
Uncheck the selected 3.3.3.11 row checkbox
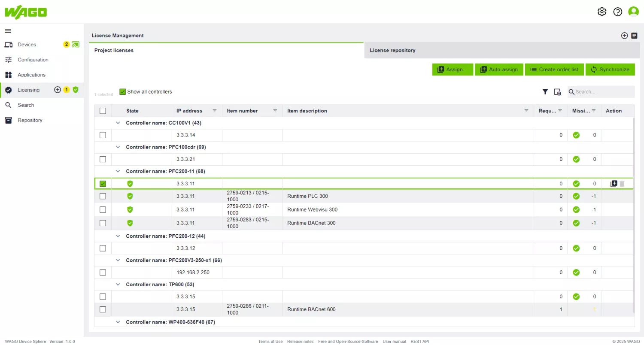[x=103, y=184]
